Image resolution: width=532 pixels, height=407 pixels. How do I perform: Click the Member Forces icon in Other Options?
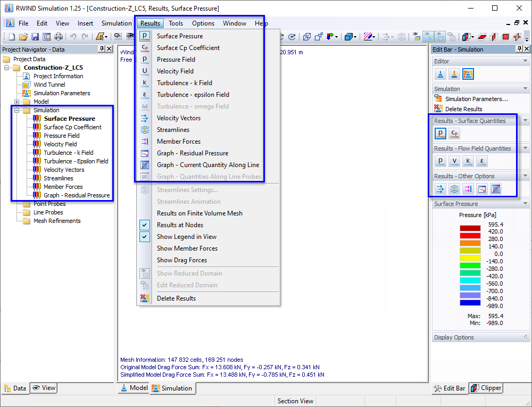pyautogui.click(x=468, y=189)
